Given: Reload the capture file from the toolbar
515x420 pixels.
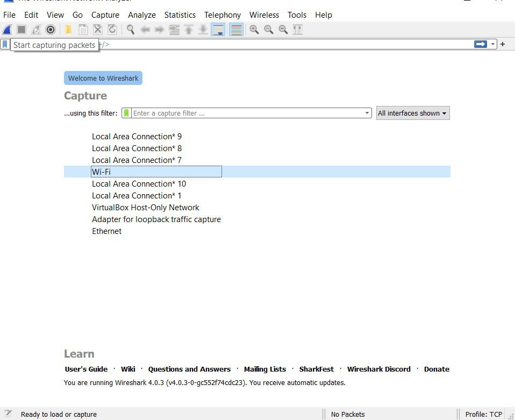Looking at the screenshot, I should pos(112,30).
